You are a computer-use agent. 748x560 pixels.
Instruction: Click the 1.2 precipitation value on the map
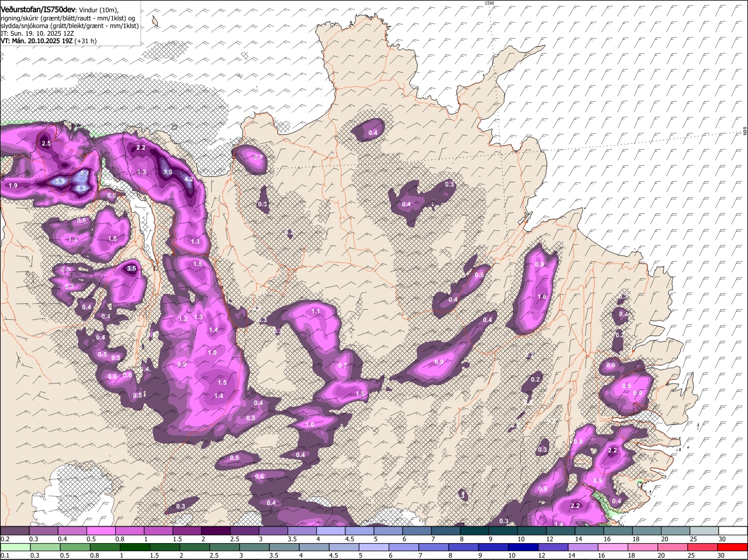coord(182,319)
